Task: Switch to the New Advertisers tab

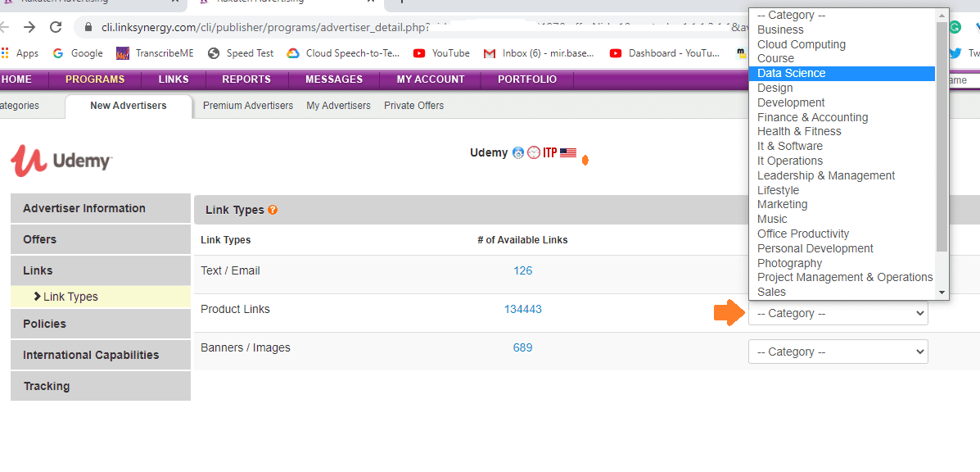Action: point(128,106)
